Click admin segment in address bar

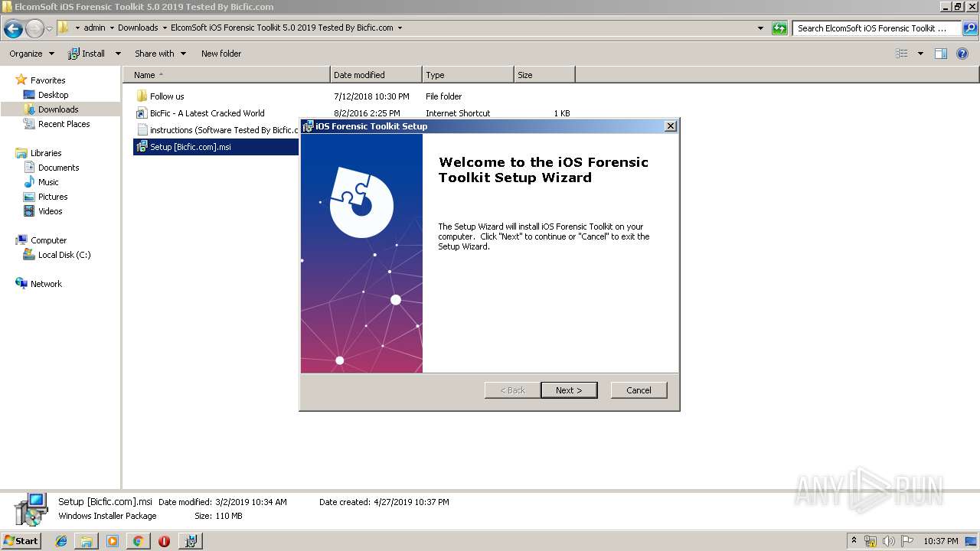[94, 28]
